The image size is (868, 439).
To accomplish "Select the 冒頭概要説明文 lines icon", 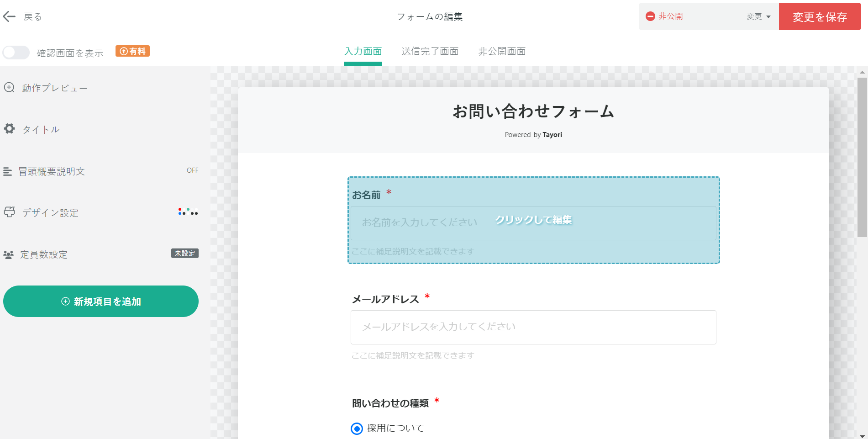I will click(8, 171).
